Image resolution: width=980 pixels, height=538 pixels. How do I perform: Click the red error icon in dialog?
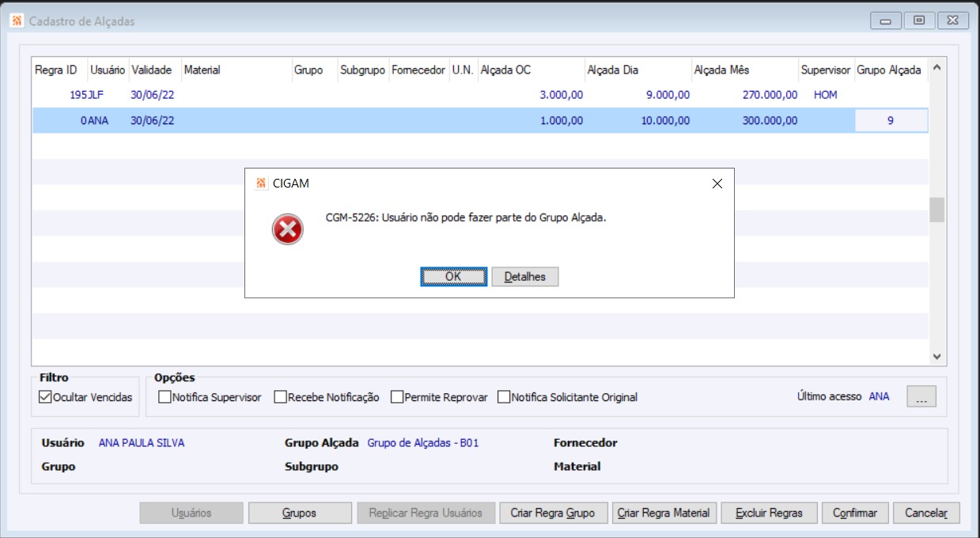(x=287, y=229)
